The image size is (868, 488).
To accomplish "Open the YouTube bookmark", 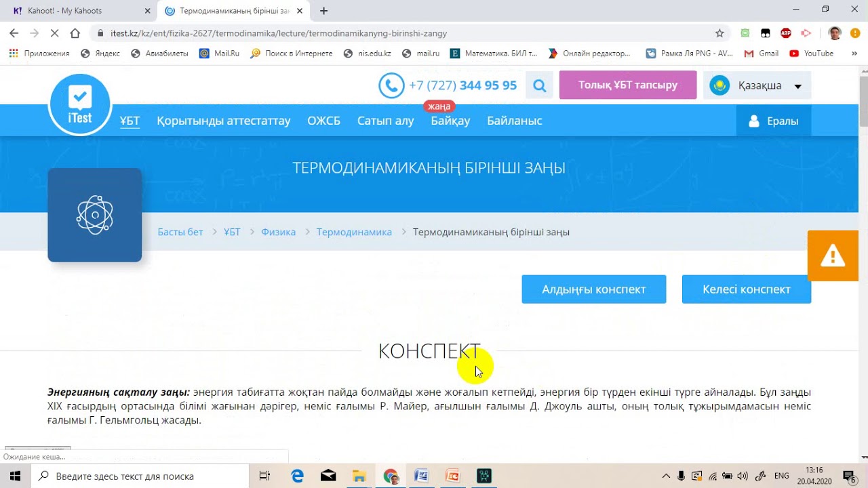I will [812, 54].
